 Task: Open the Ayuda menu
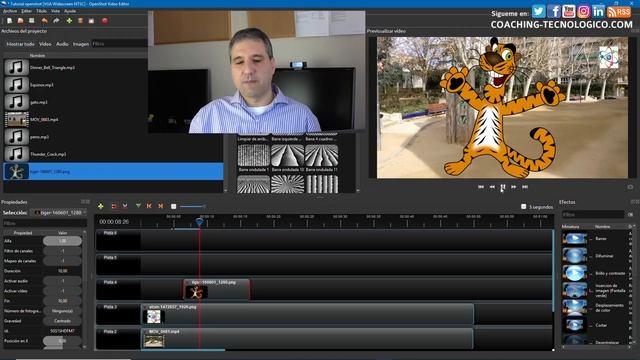click(70, 11)
